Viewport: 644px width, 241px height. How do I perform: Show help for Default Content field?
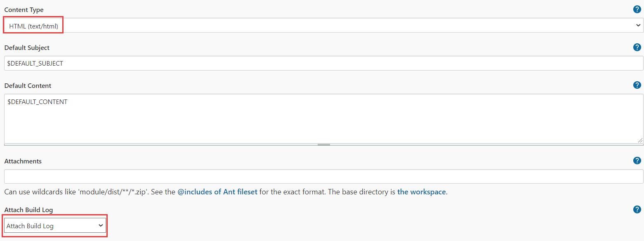click(637, 85)
